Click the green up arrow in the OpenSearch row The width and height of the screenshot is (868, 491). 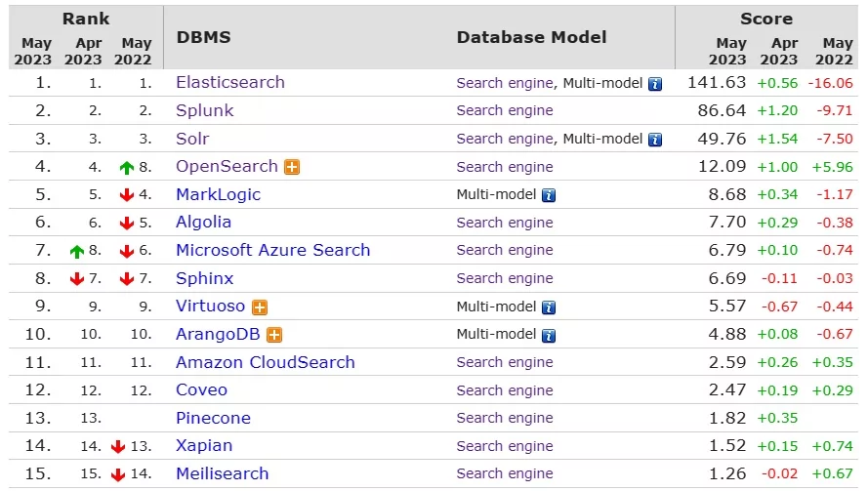pos(127,168)
